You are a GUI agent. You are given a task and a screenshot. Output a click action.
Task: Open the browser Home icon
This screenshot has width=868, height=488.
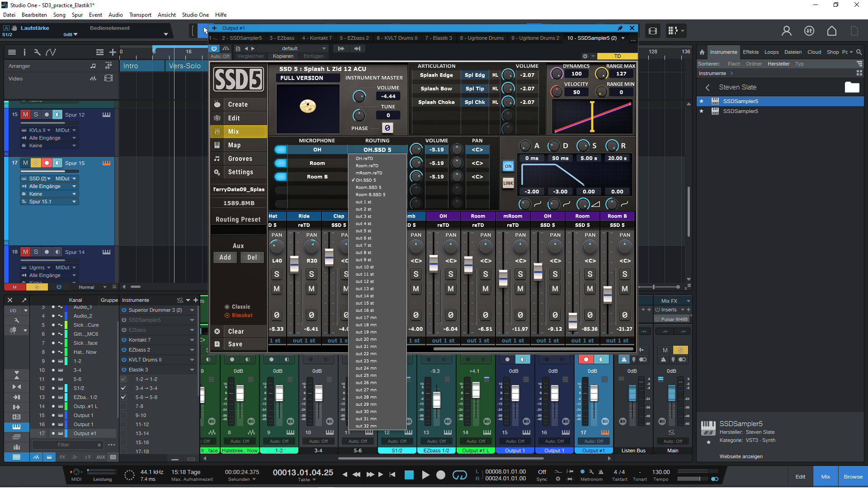pyautogui.click(x=702, y=52)
